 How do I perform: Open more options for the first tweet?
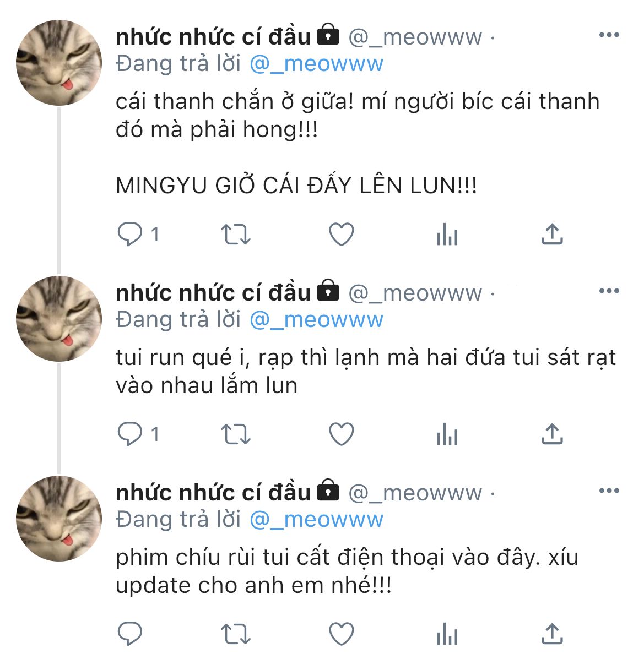609,35
